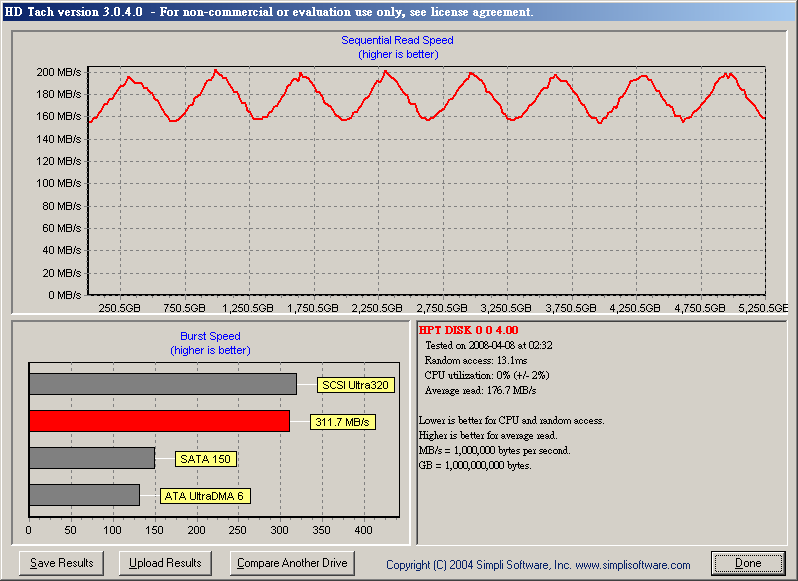The width and height of the screenshot is (798, 581).
Task: Click the Upload Results button
Action: click(x=165, y=563)
